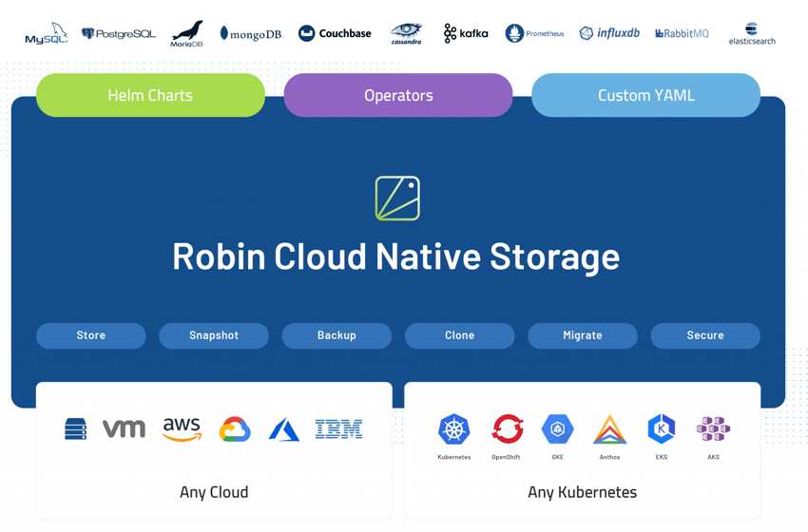The width and height of the screenshot is (808, 532).
Task: Click the bare-metal server stack icon
Action: pos(76,429)
